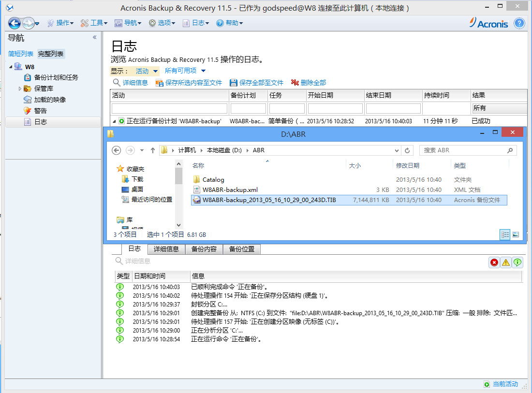Click the TIB backup file icon
Image resolution: width=532 pixels, height=393 pixels.
196,200
